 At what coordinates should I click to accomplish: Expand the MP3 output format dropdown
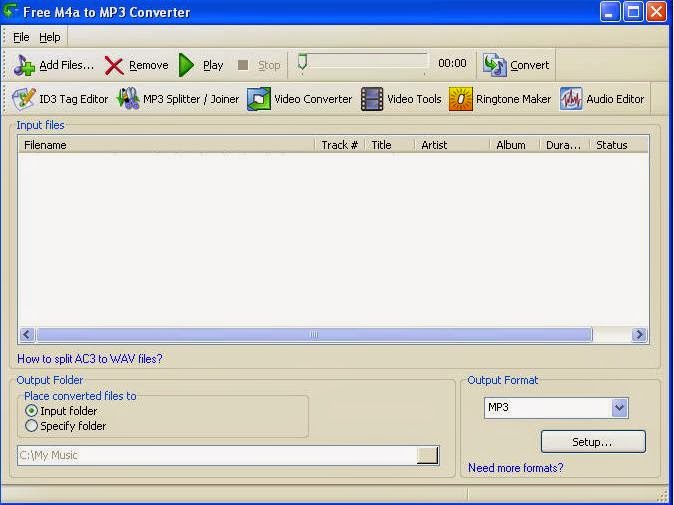pyautogui.click(x=619, y=407)
